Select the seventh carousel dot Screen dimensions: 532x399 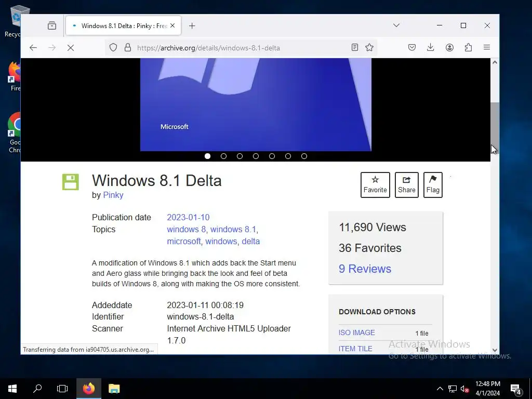click(x=304, y=156)
